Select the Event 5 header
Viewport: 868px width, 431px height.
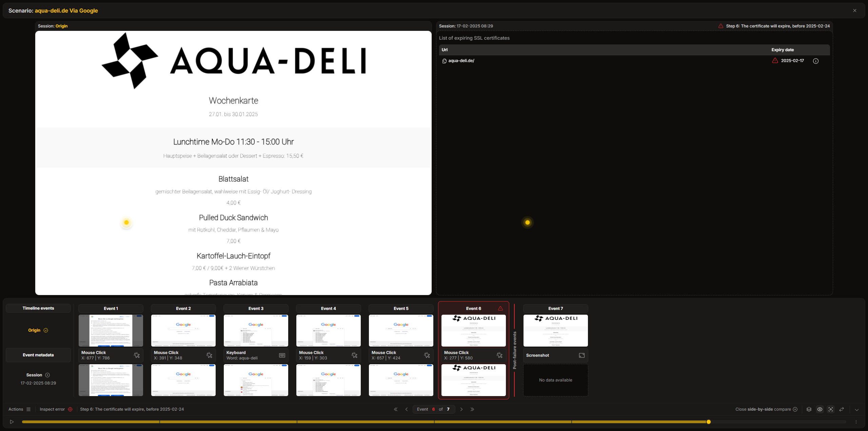(x=401, y=308)
